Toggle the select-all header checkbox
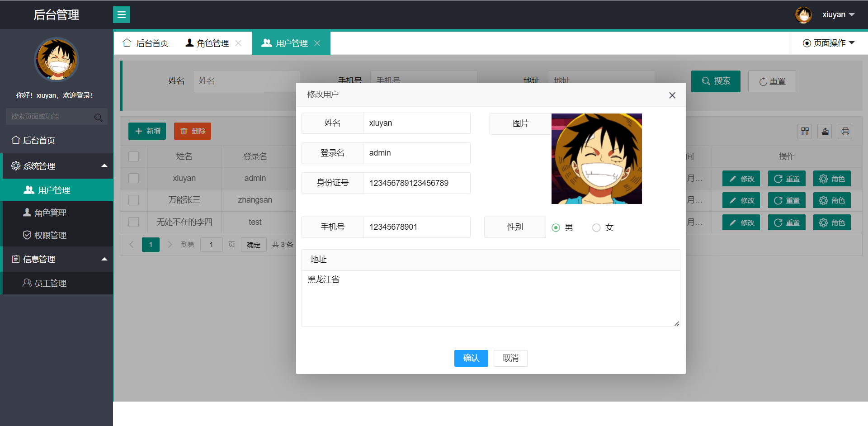 click(x=134, y=156)
